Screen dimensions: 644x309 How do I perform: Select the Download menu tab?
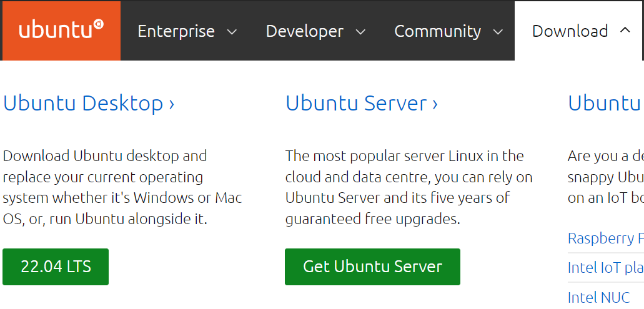tap(579, 31)
